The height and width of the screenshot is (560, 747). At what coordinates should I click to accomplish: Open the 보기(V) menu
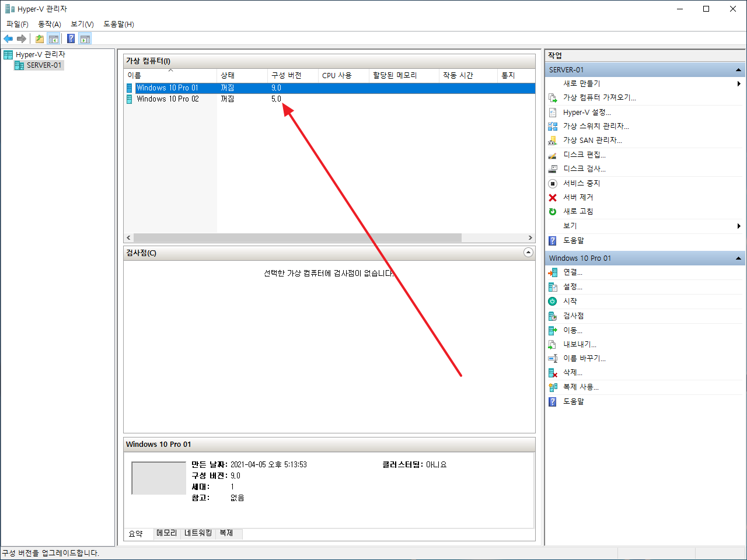[82, 24]
